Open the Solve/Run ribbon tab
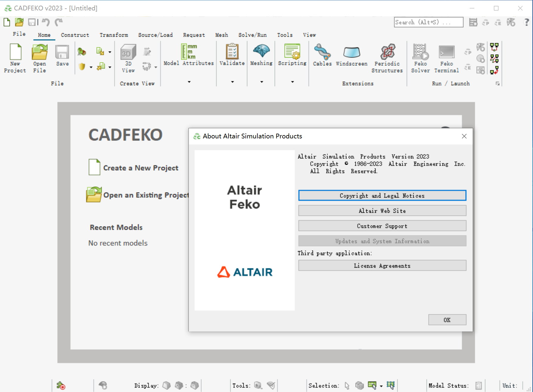 252,35
